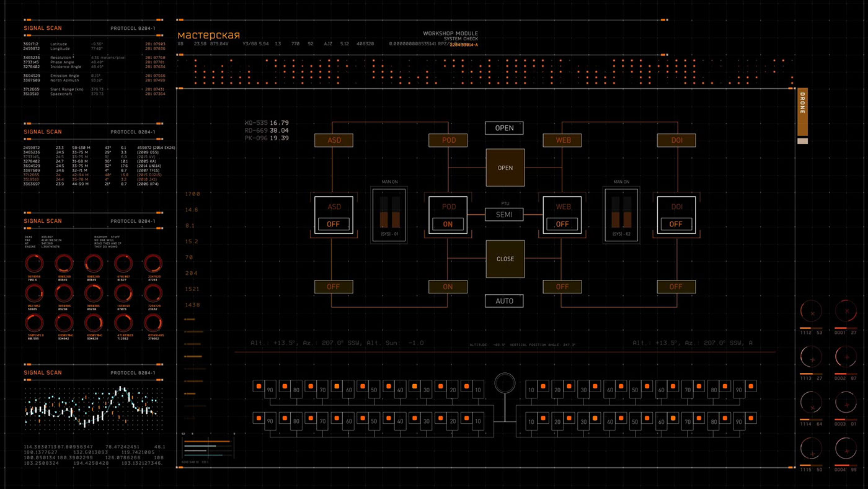Click the red ring gauge above 2347623
Screen dimensions: 868x489
153,263
